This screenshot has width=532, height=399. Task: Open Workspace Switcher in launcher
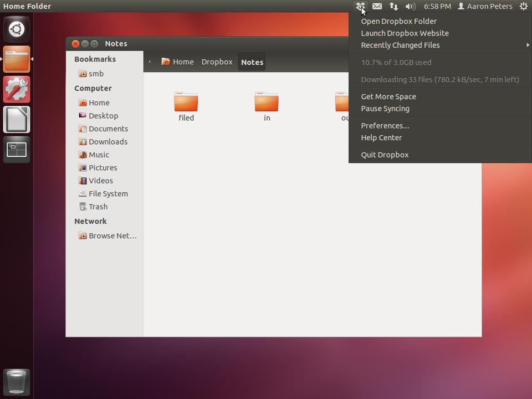click(x=17, y=149)
